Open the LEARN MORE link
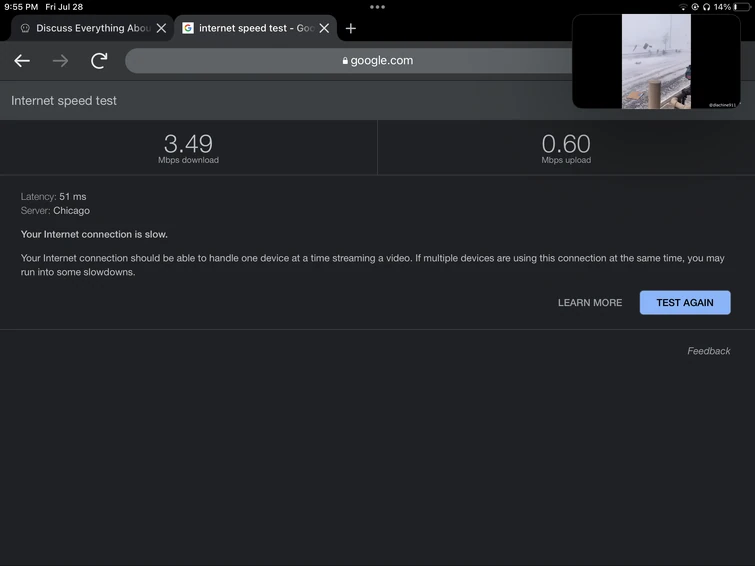 click(590, 303)
